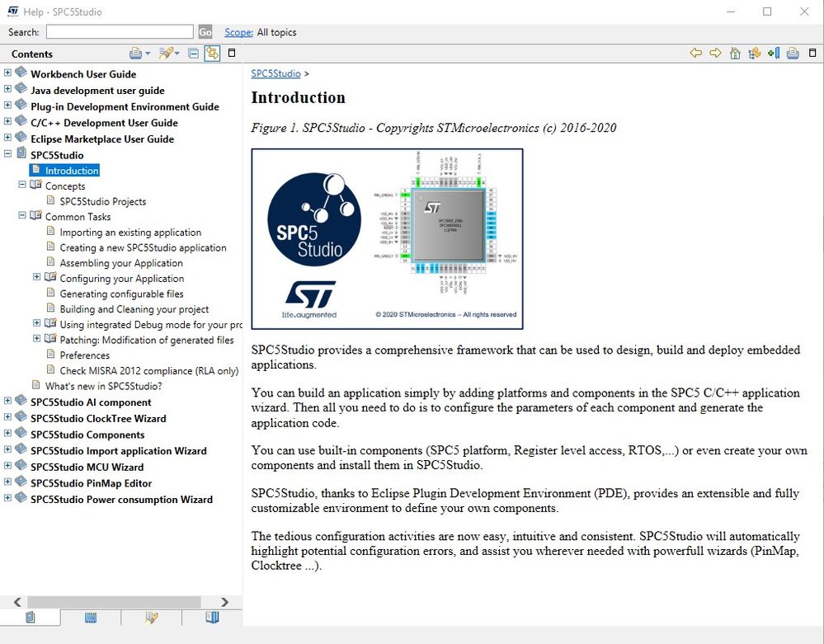
Task: Maximize the Contents pane
Action: point(232,53)
